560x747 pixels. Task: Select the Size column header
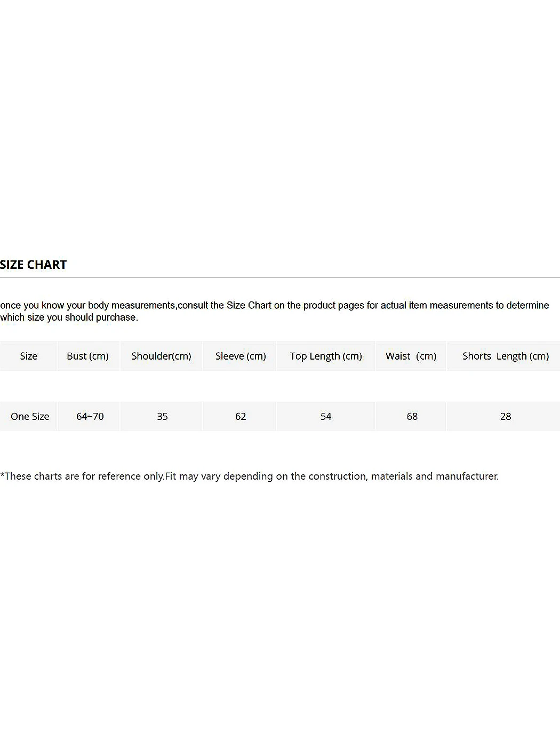tap(29, 356)
